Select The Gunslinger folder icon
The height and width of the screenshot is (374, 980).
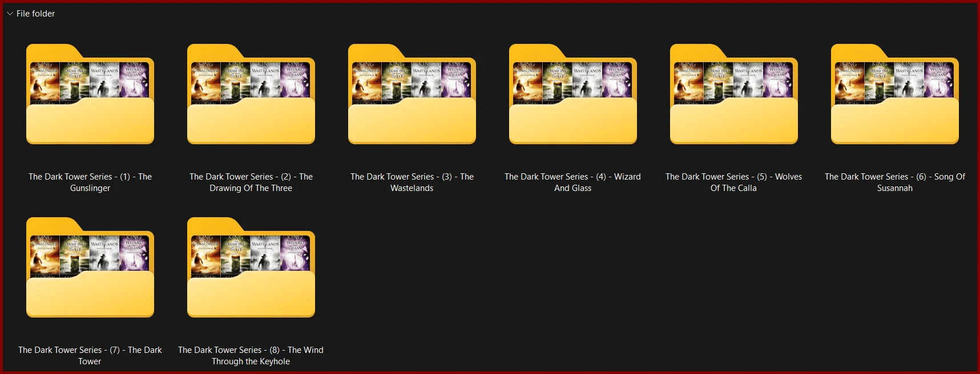90,94
